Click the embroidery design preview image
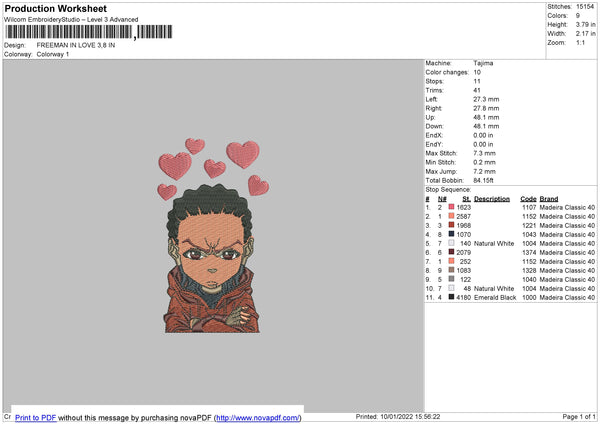The width and height of the screenshot is (600, 424). point(214,236)
